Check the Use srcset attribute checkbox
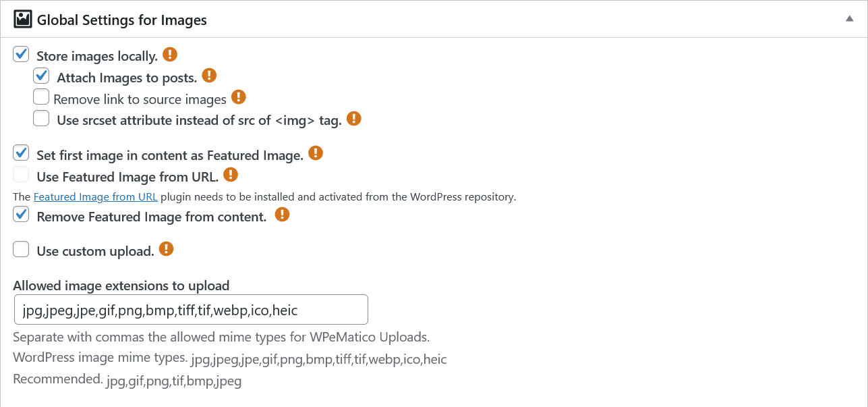The height and width of the screenshot is (407, 868). pyautogui.click(x=42, y=119)
